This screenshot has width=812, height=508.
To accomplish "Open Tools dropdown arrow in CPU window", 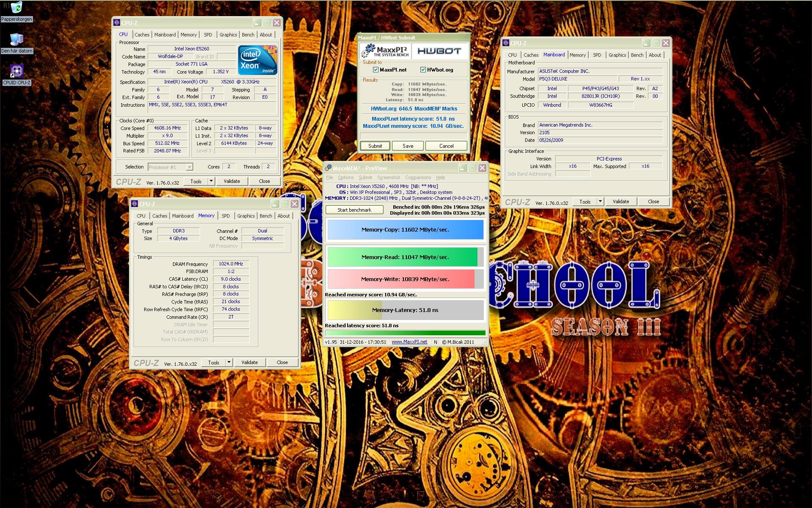I will [x=211, y=181].
